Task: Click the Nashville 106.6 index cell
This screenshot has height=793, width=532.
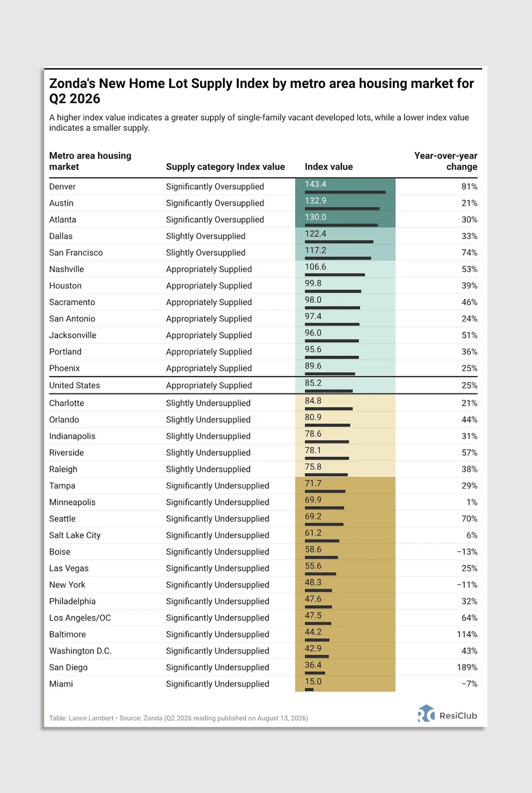Action: (345, 269)
